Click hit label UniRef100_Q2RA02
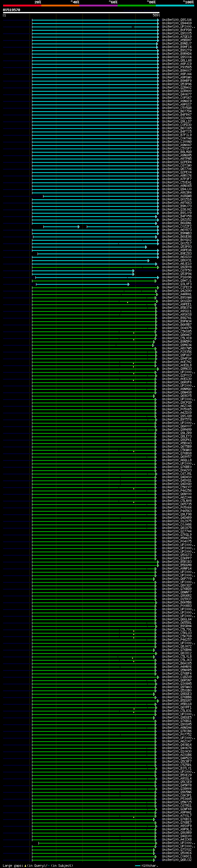The height and width of the screenshot is (868, 197). 177,88
